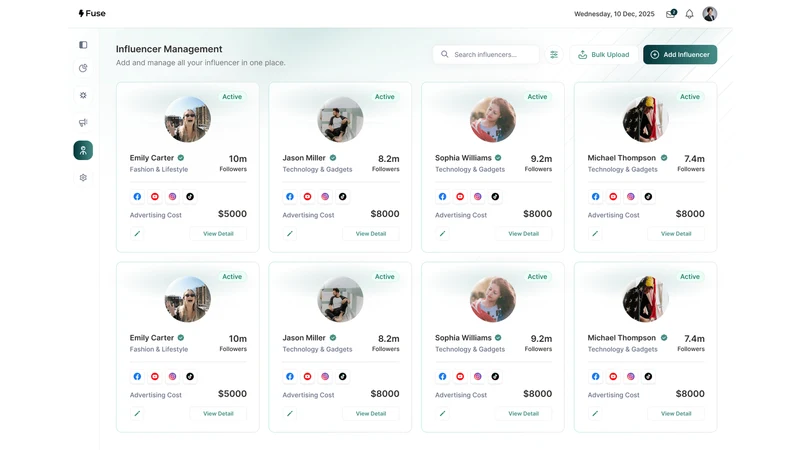The height and width of the screenshot is (450, 800).
Task: Open the mail inbox icon in the header
Action: pyautogui.click(x=671, y=14)
